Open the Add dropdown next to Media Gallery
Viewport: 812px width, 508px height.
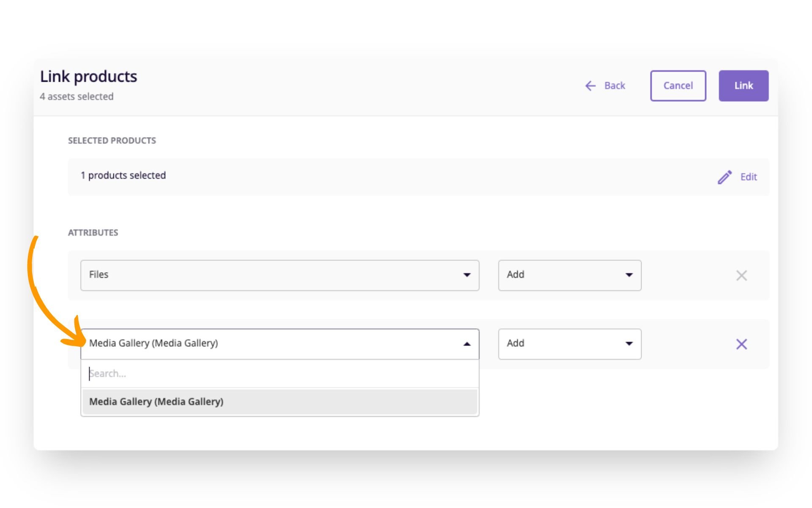tap(569, 344)
